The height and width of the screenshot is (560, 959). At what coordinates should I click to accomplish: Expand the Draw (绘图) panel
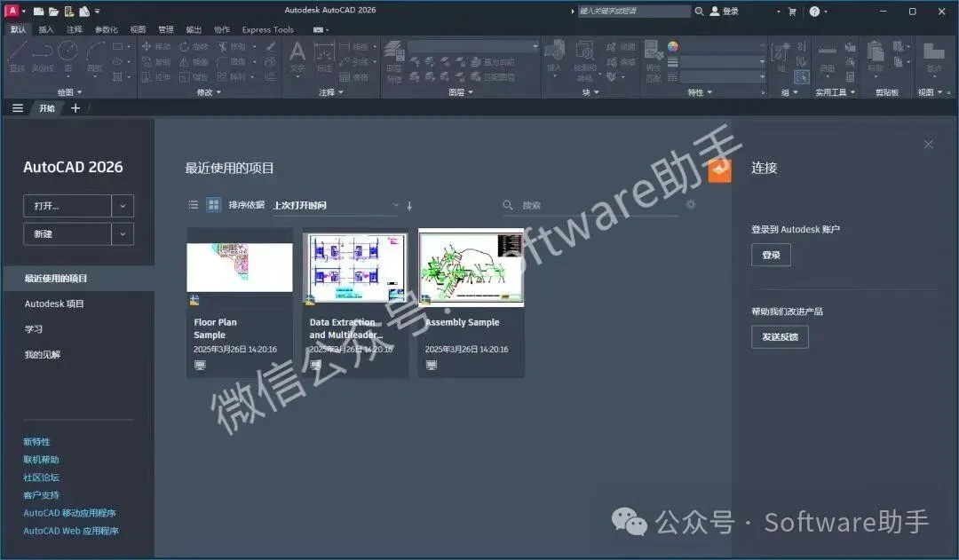tap(70, 92)
